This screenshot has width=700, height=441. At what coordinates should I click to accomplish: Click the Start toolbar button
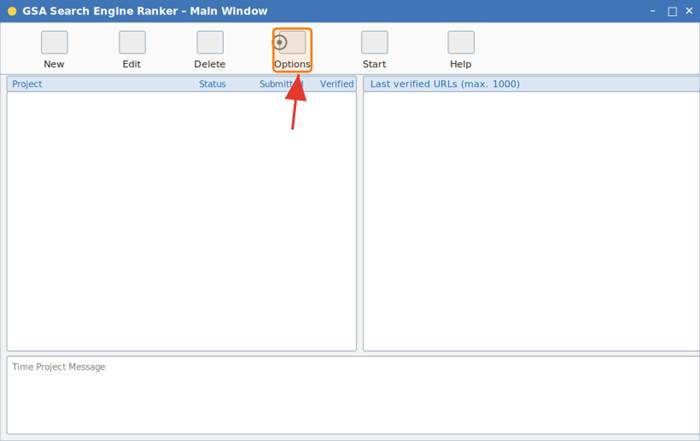pyautogui.click(x=374, y=50)
